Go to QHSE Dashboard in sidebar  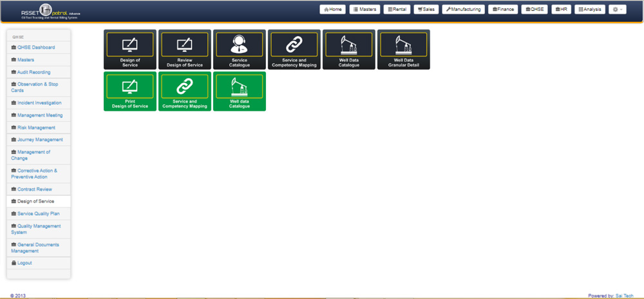[36, 48]
